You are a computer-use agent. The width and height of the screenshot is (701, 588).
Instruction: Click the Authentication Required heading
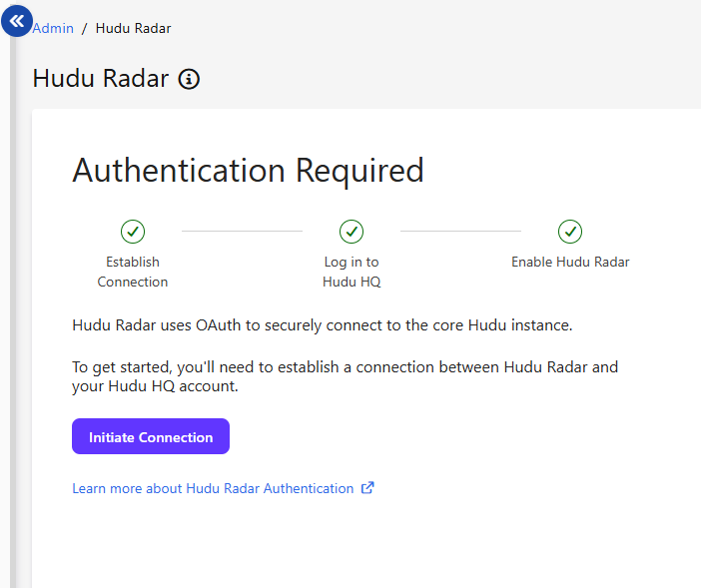tap(248, 171)
